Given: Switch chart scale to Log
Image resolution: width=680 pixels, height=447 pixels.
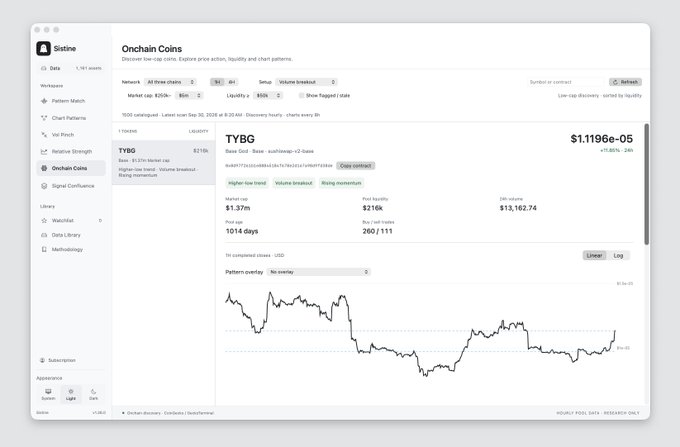Looking at the screenshot, I should coord(618,255).
